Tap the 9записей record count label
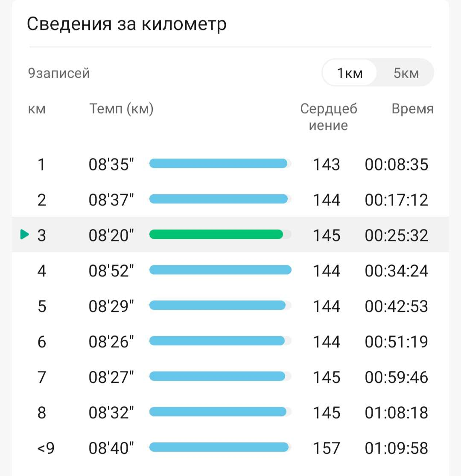Viewport: 461px width, 476px height. [59, 73]
